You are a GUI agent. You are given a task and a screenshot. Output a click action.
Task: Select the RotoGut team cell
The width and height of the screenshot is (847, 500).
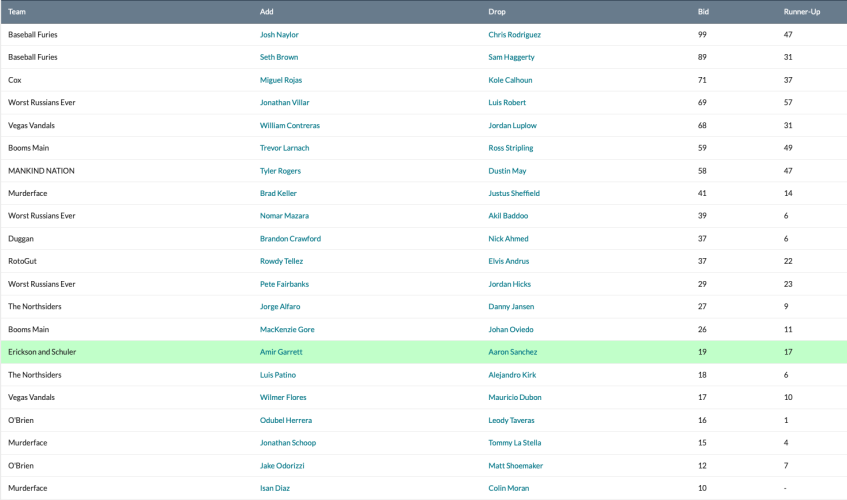pos(22,261)
